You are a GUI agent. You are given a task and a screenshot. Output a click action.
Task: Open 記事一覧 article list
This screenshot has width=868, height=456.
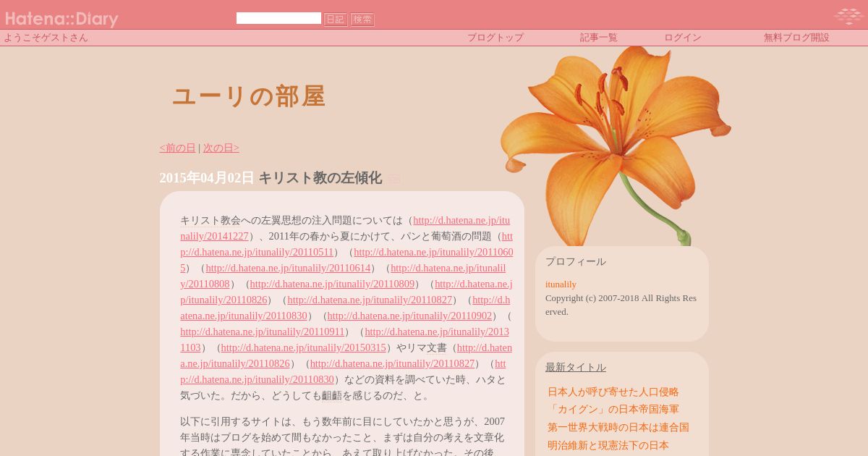(599, 38)
